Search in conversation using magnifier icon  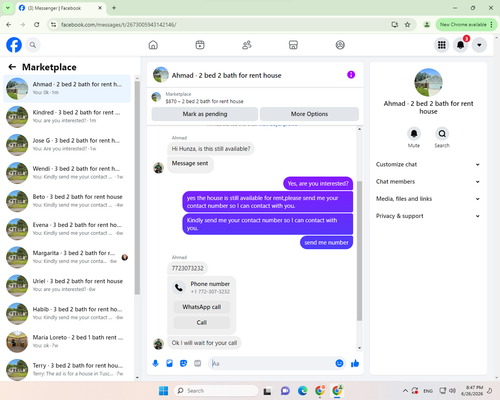(x=442, y=134)
